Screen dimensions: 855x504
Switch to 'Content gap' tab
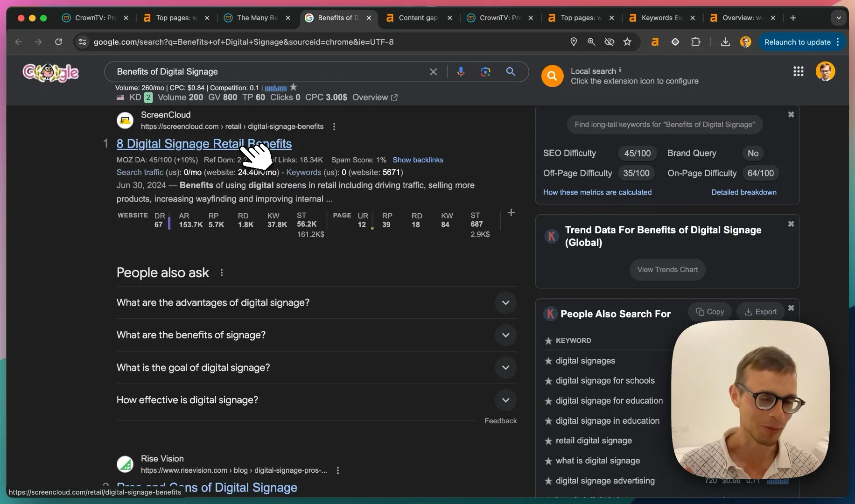tap(418, 18)
